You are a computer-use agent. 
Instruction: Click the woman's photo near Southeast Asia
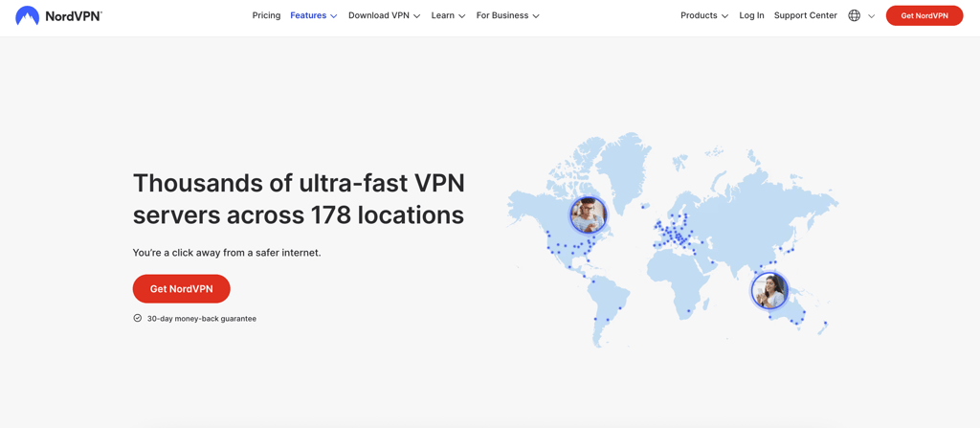click(x=768, y=290)
